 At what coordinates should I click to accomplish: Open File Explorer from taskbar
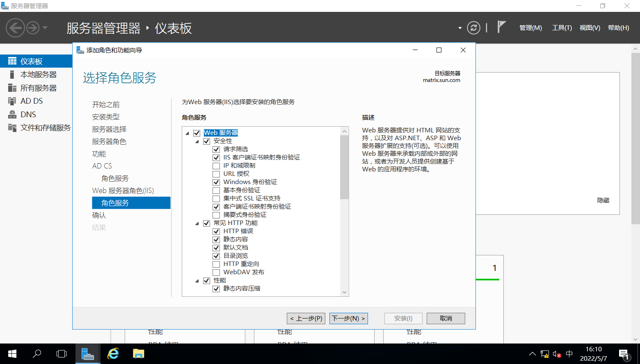point(139,354)
